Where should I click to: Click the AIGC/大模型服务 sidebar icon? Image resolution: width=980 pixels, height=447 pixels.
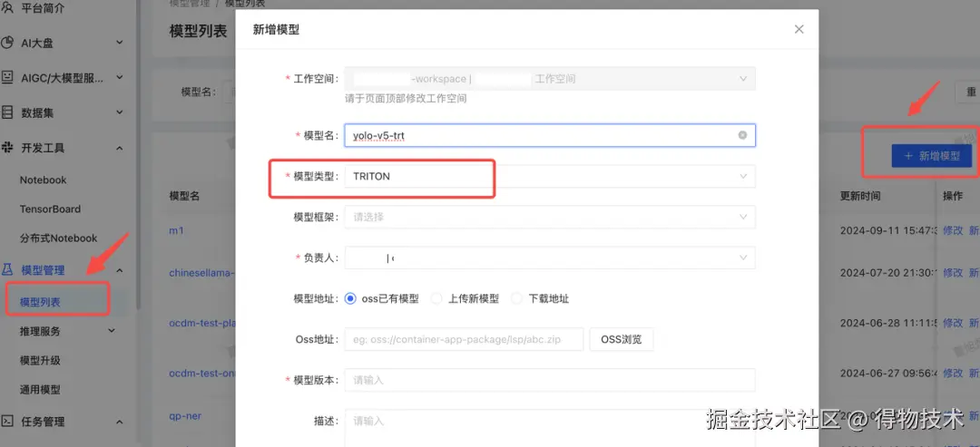coord(7,77)
